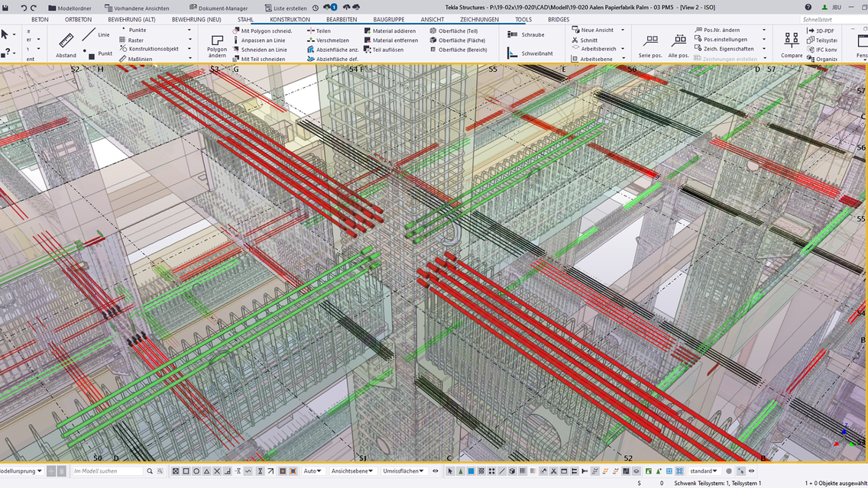Select Mit Teil schneiden command
868x488 pixels.
tap(258, 60)
